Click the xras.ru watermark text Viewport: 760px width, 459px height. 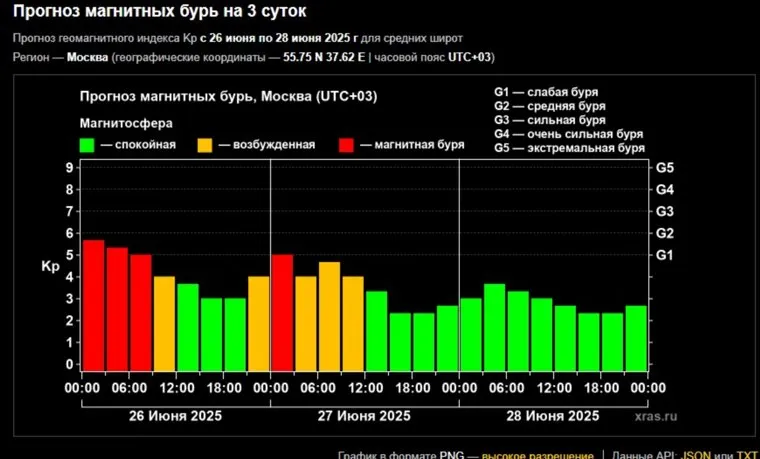tap(654, 415)
